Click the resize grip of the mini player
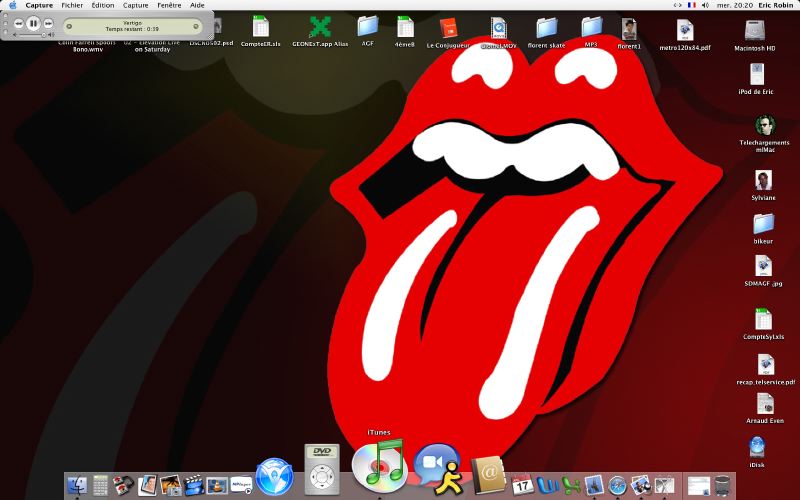Image resolution: width=800 pixels, height=500 pixels. click(x=210, y=36)
